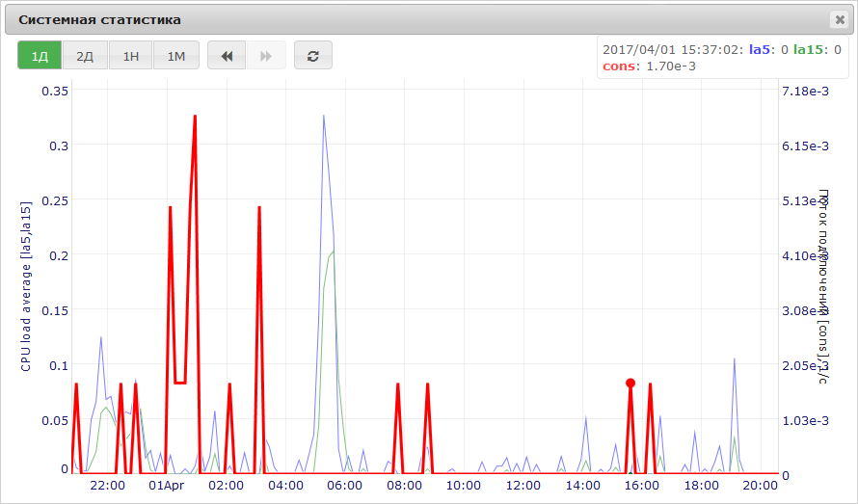Click the 01Apr label on the time axis
The height and width of the screenshot is (504, 858).
click(x=166, y=486)
